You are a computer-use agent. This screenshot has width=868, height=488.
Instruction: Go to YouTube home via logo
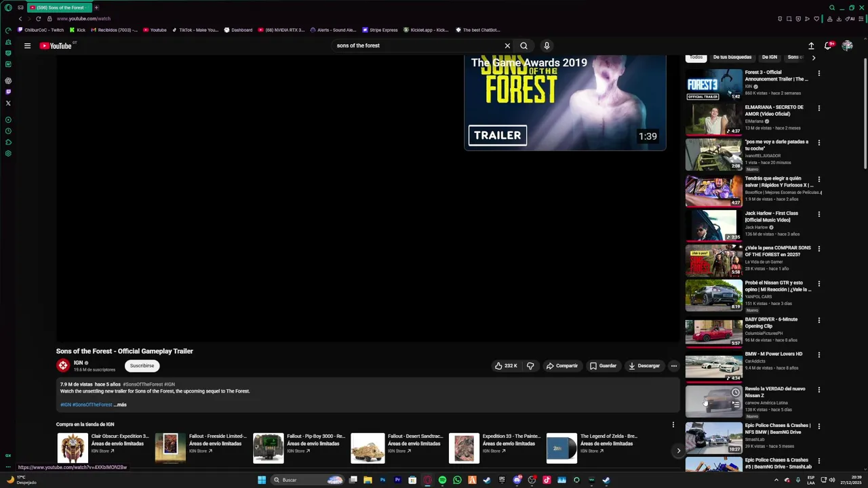click(x=56, y=45)
